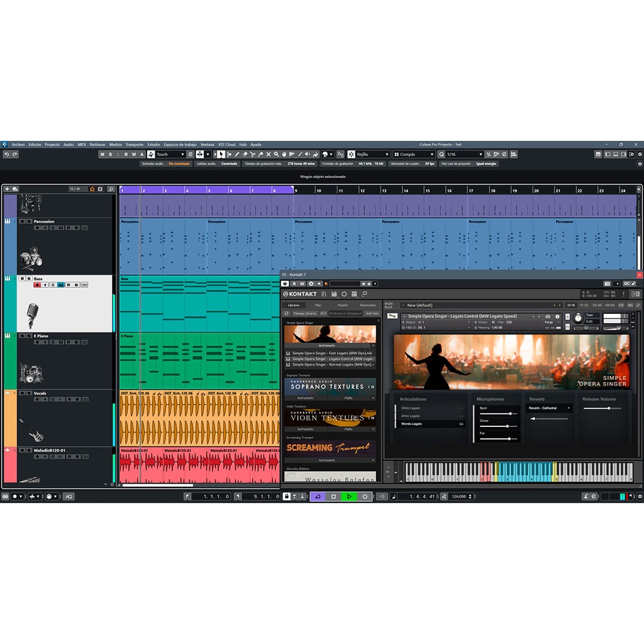Toggle record enable on the Bass track

click(37, 285)
